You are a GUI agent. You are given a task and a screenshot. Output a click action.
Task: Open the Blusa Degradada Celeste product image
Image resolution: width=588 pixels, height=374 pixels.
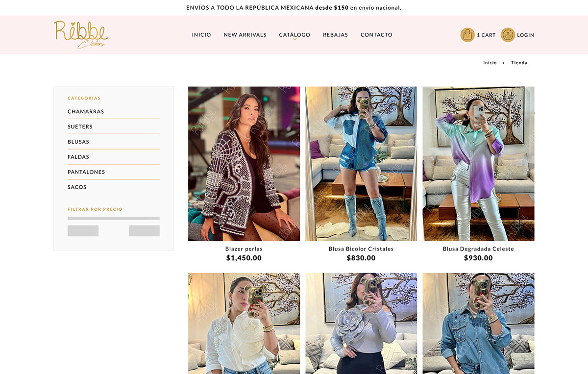click(x=478, y=164)
